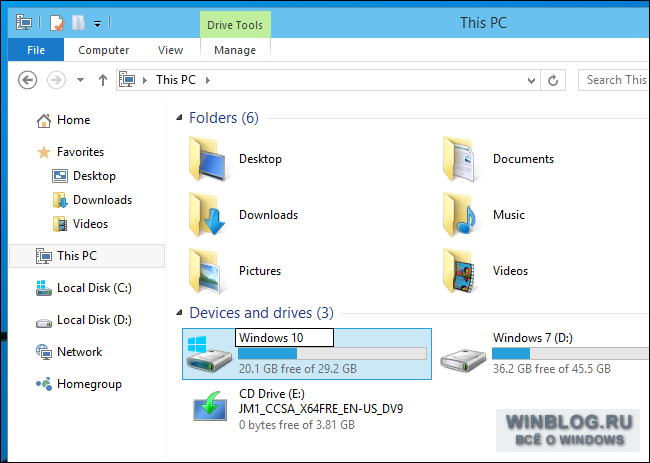Switch to the Computer ribbon tab

pos(104,50)
